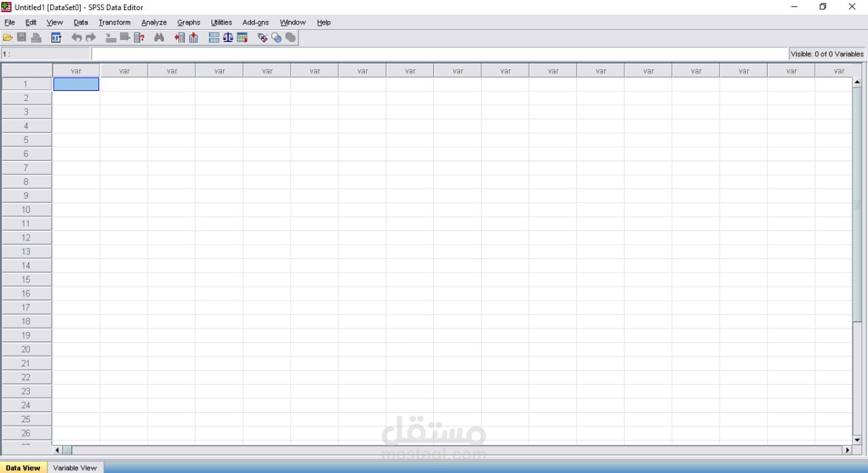Select row header 22

click(26, 377)
